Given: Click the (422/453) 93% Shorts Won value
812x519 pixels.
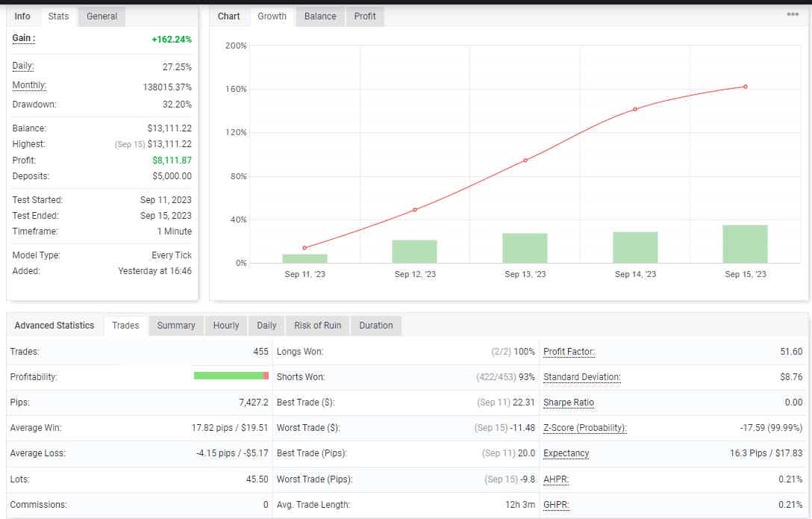Looking at the screenshot, I should coord(505,377).
